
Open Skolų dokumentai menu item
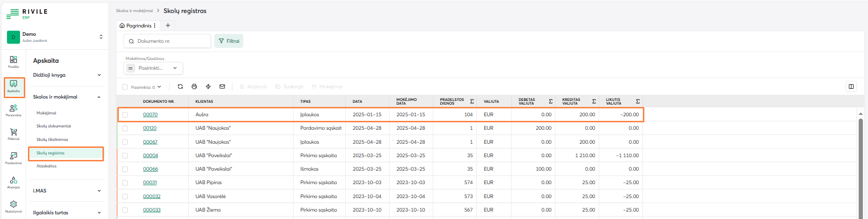coord(54,126)
